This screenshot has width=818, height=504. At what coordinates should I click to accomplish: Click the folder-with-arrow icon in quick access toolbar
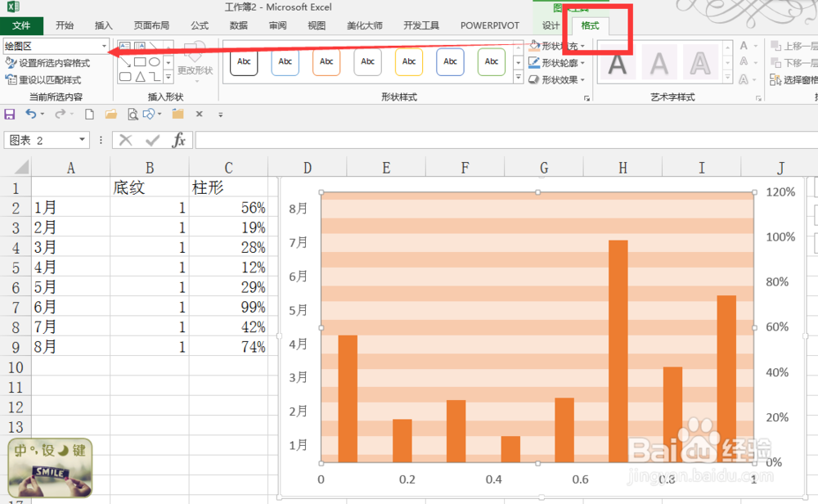[178, 114]
